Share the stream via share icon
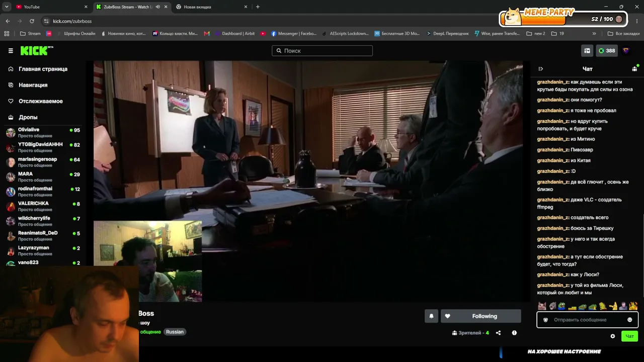 [x=498, y=333]
